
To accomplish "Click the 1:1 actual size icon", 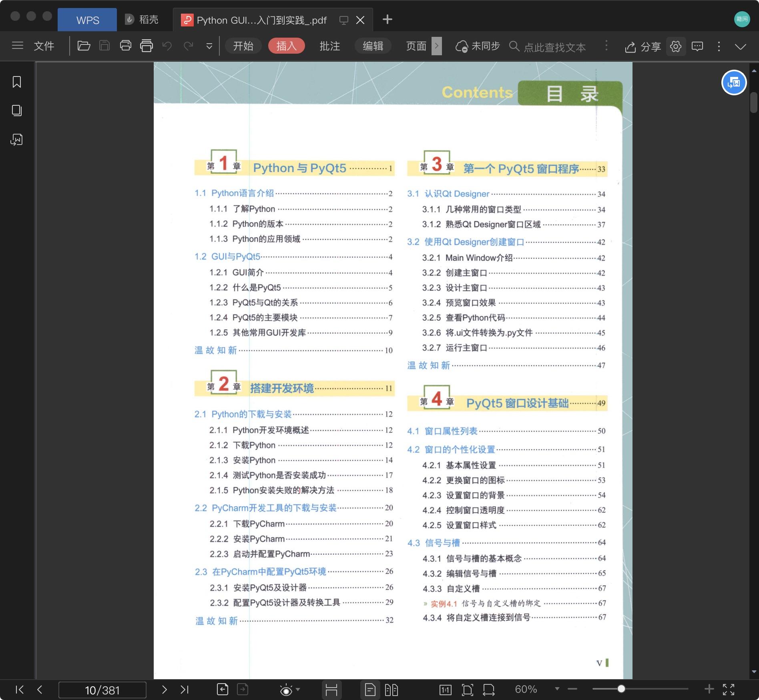I will (445, 690).
